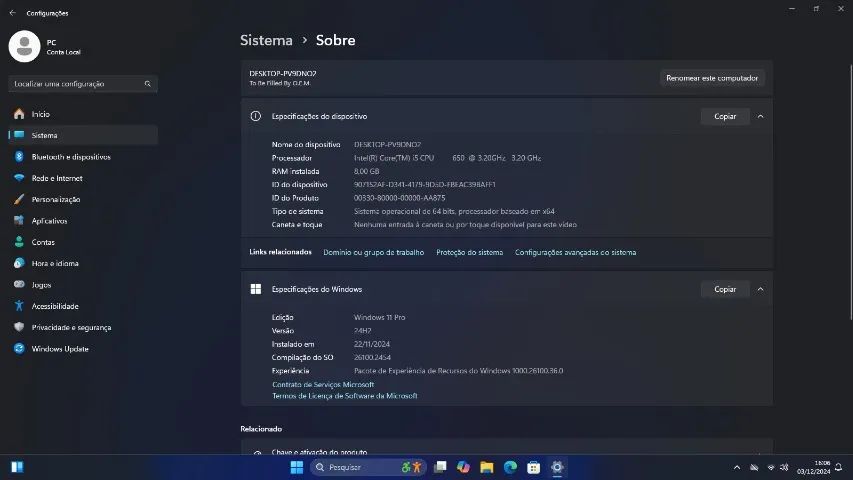This screenshot has height=480, width=853.
Task: Open Microsoft Store from taskbar
Action: (x=534, y=467)
